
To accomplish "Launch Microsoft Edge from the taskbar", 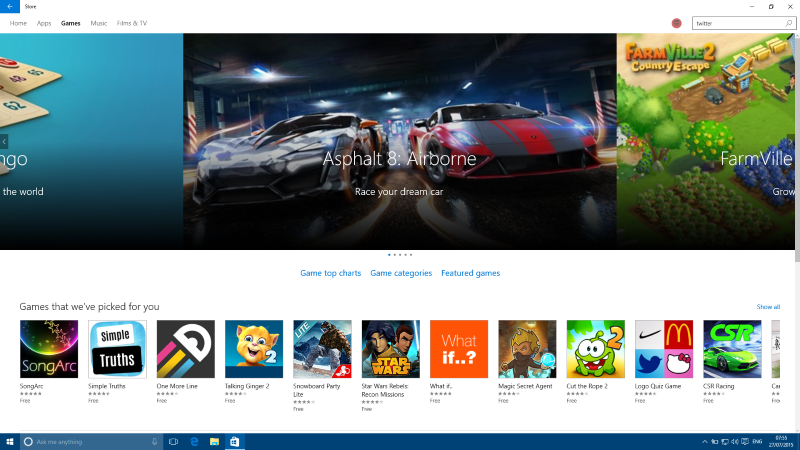I will point(194,442).
